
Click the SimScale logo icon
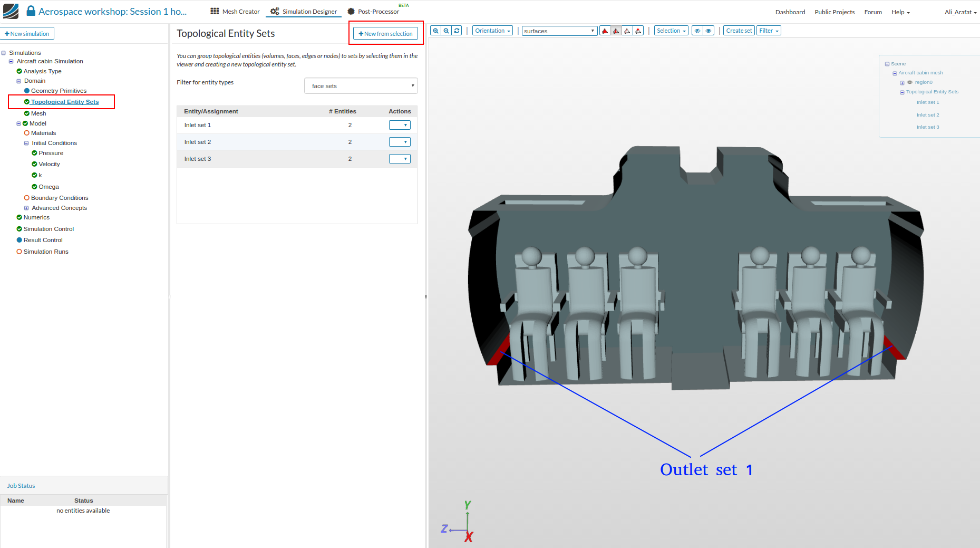tap(11, 11)
